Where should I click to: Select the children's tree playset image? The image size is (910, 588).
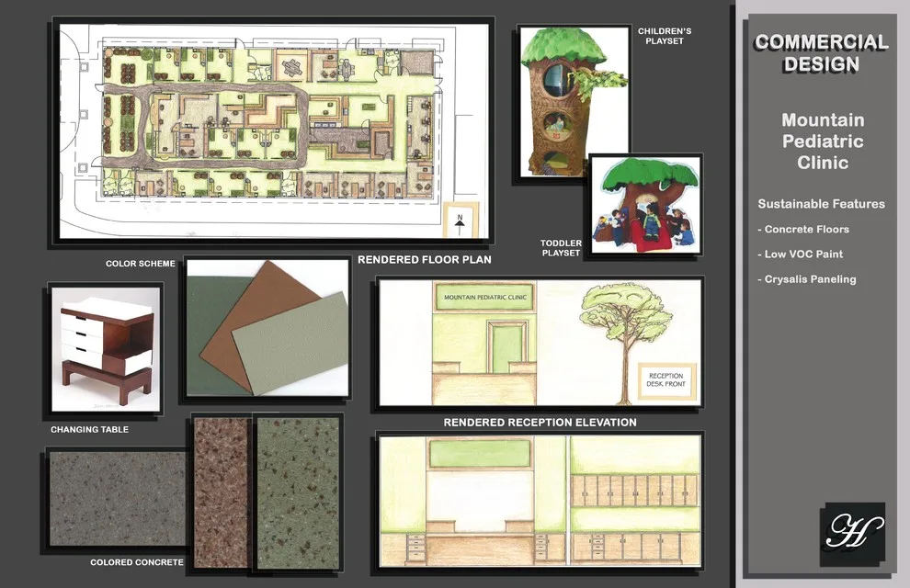coord(574,101)
